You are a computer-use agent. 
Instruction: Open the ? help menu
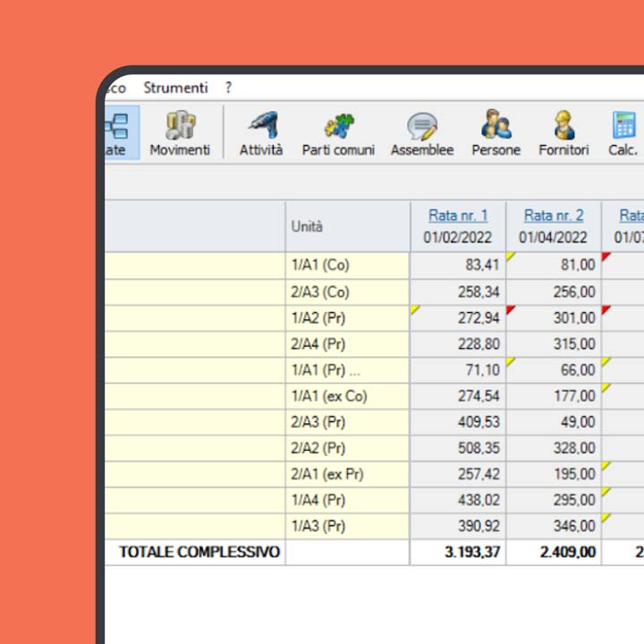tap(228, 88)
